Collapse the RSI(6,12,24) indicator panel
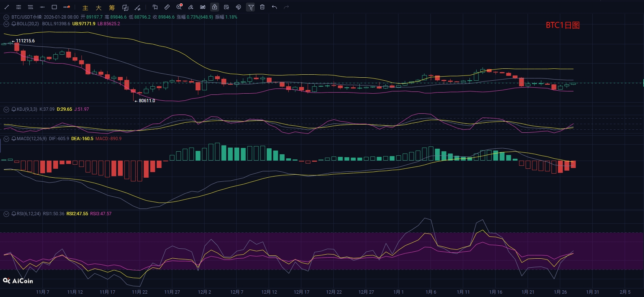 pos(6,214)
